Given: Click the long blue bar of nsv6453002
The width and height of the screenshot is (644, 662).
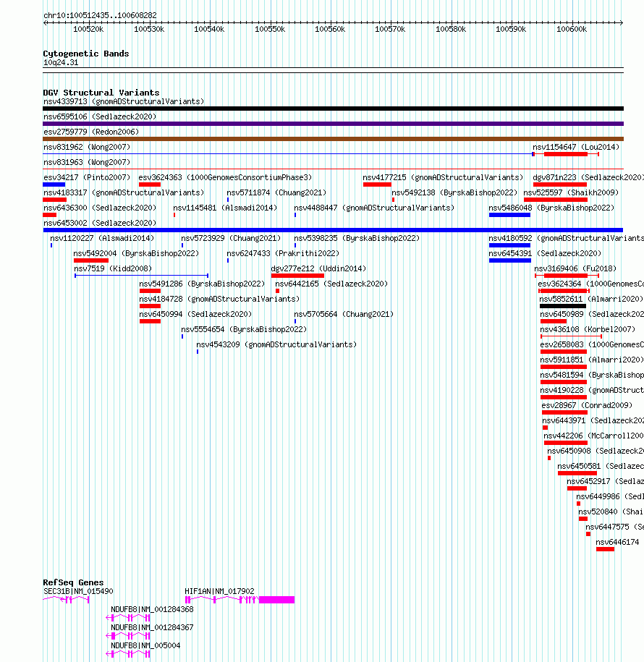Looking at the screenshot, I should (333, 230).
